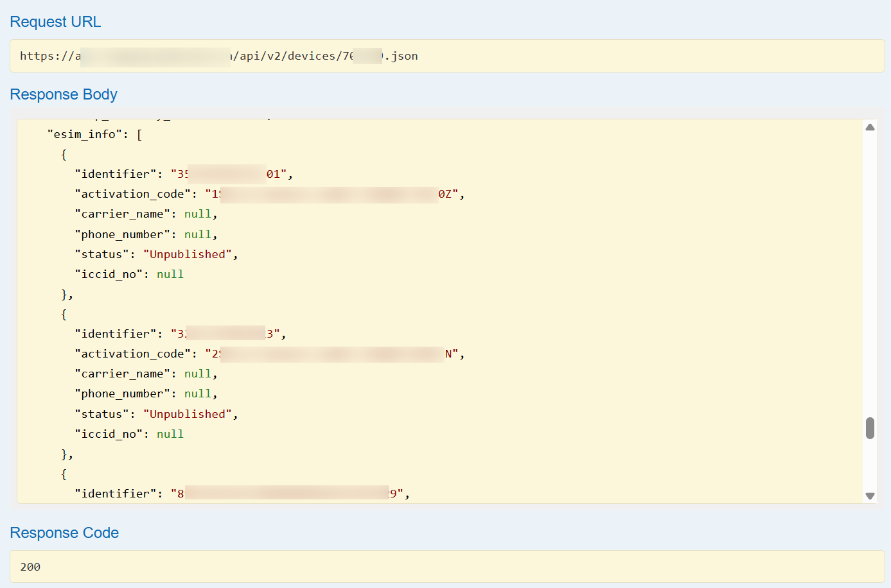891x588 pixels.
Task: Click the carrier_name line below activation code ending N
Action: pos(146,374)
